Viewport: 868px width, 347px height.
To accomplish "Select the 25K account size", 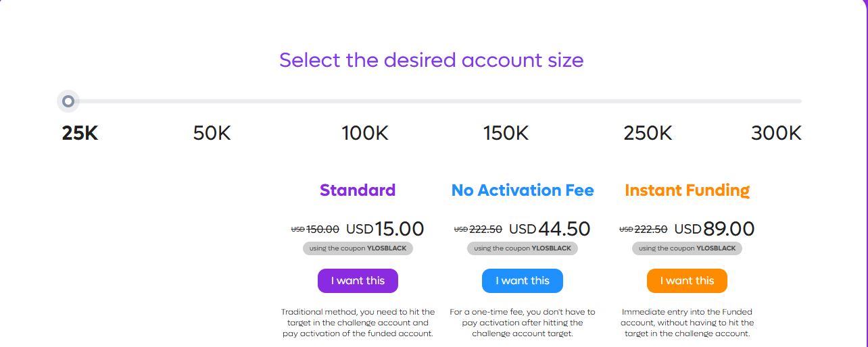I will tap(80, 133).
